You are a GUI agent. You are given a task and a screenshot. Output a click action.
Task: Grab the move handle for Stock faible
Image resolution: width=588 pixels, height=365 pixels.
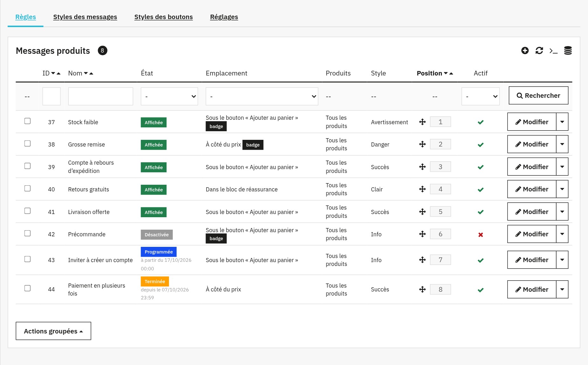point(423,122)
